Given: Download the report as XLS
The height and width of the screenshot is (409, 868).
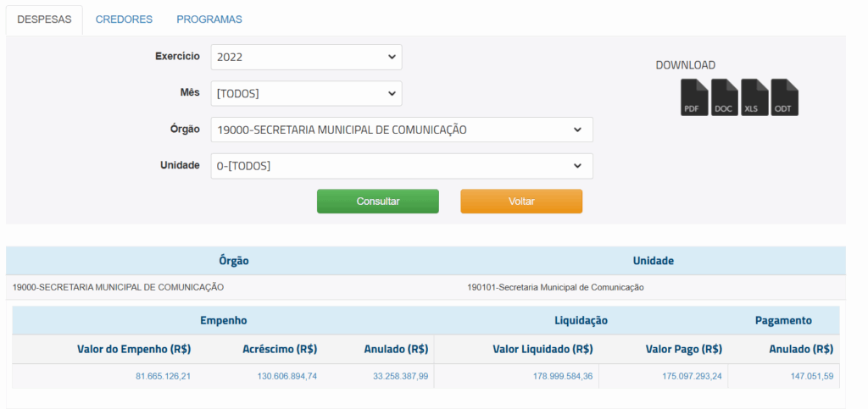Looking at the screenshot, I should click(754, 97).
